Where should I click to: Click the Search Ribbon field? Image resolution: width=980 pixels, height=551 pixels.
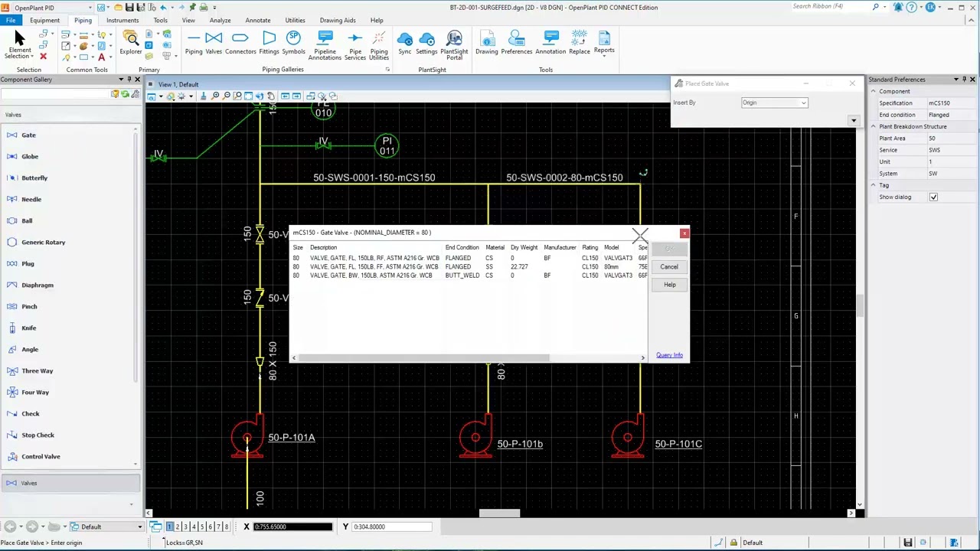pyautogui.click(x=831, y=7)
